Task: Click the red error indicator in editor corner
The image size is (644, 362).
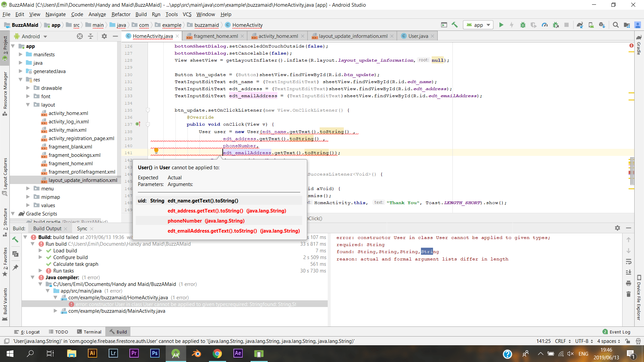Action: (631, 46)
